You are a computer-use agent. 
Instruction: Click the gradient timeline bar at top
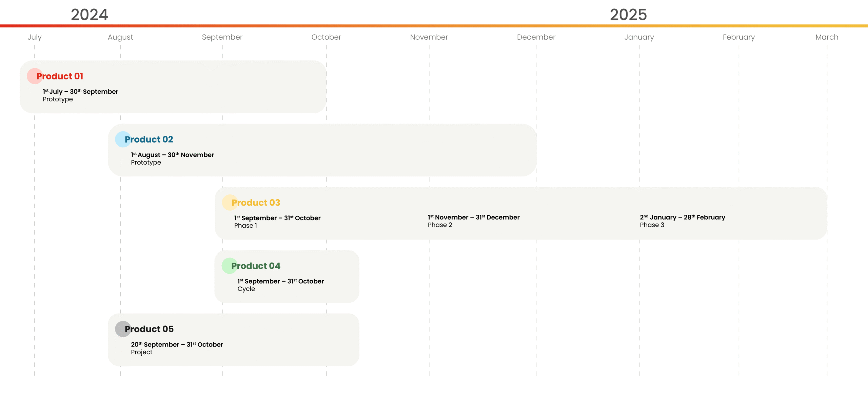(434, 26)
